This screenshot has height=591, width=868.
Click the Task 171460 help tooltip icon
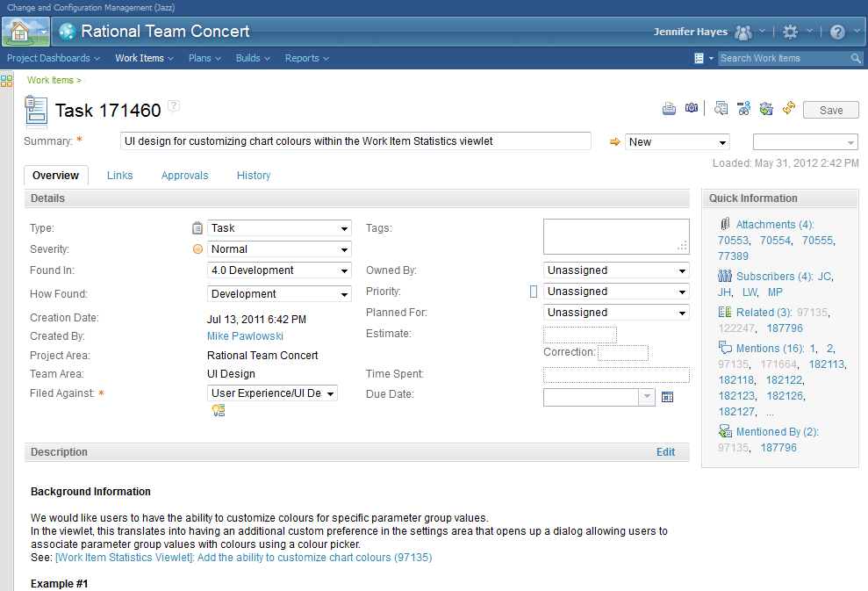click(174, 105)
